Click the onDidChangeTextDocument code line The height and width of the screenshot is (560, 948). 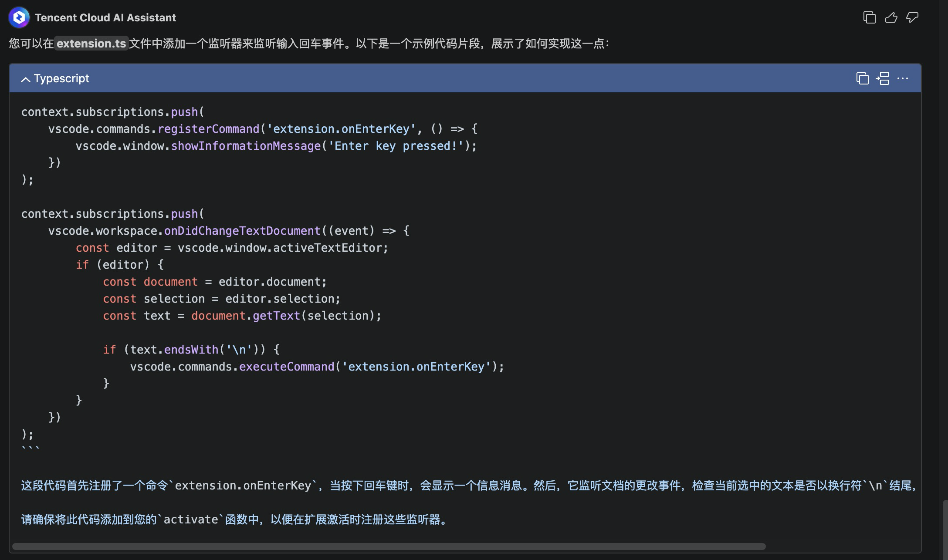[x=229, y=231]
